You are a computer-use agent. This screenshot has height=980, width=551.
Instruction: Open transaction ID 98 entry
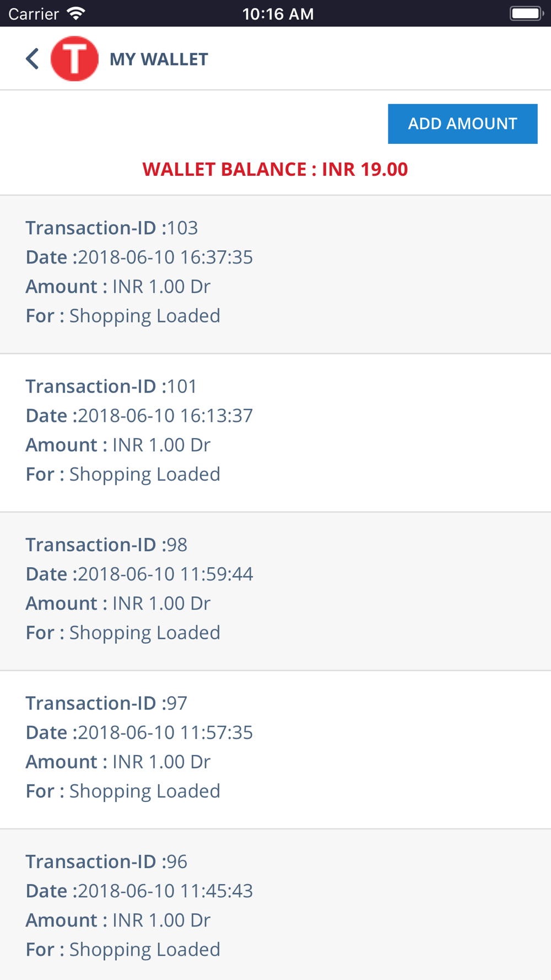click(x=275, y=591)
